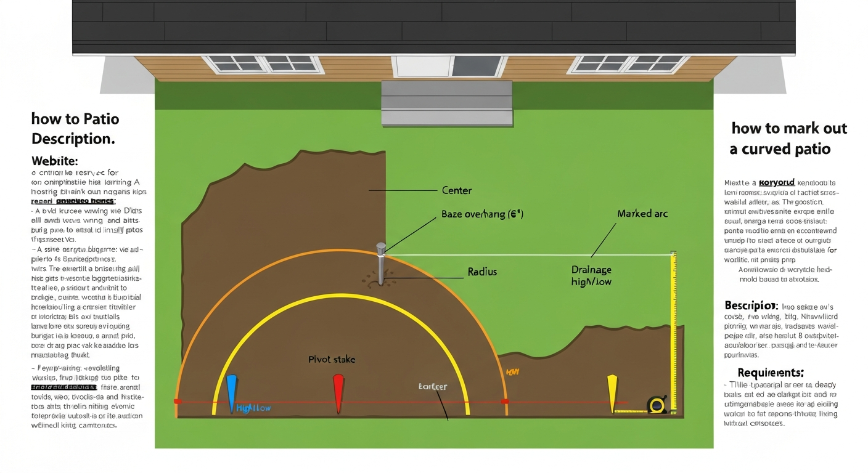Image resolution: width=868 pixels, height=473 pixels.
Task: Click the "Bescripion:" heading
Action: [x=751, y=305]
